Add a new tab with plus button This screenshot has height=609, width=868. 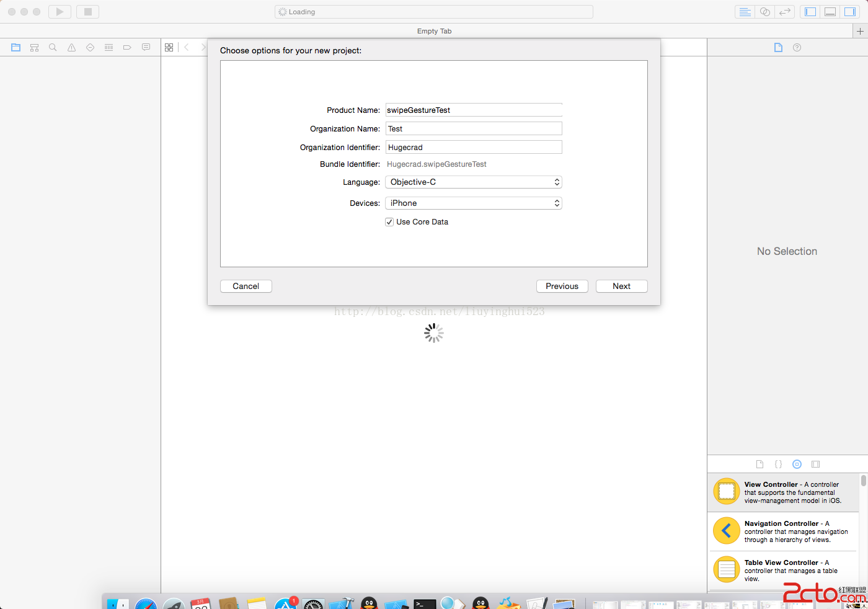point(860,31)
